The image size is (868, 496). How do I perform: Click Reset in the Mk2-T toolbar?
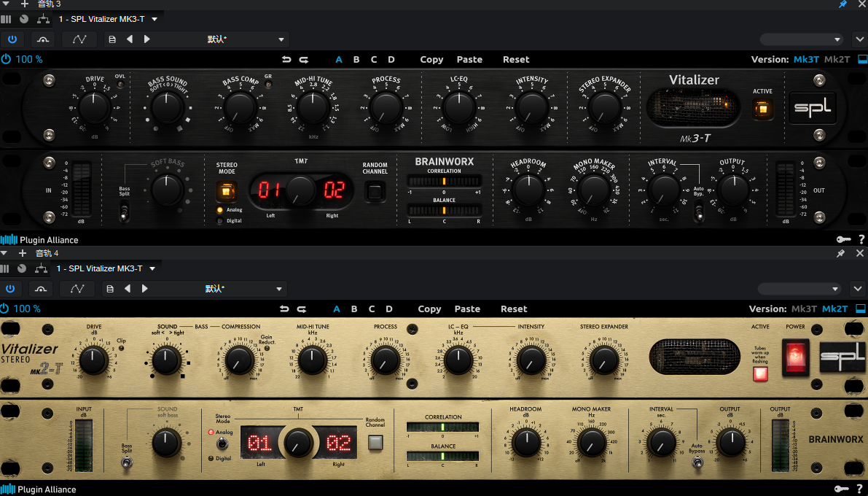(514, 309)
